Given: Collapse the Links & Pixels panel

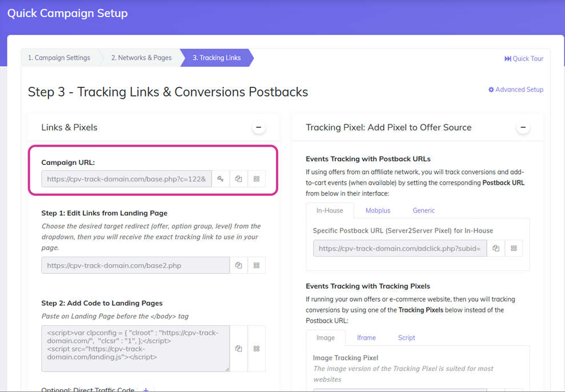Looking at the screenshot, I should click(259, 128).
